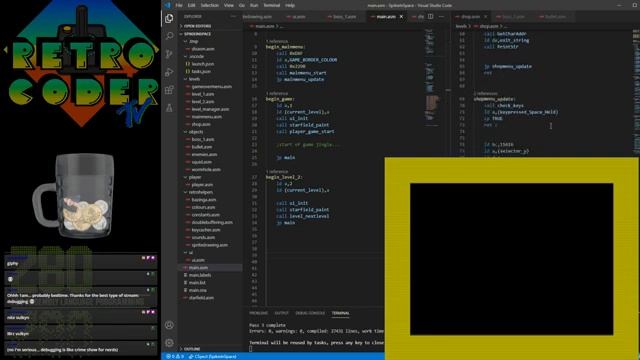640x360 pixels.
Task: Open gameovermenu.asm in the explorer
Action: point(211,87)
